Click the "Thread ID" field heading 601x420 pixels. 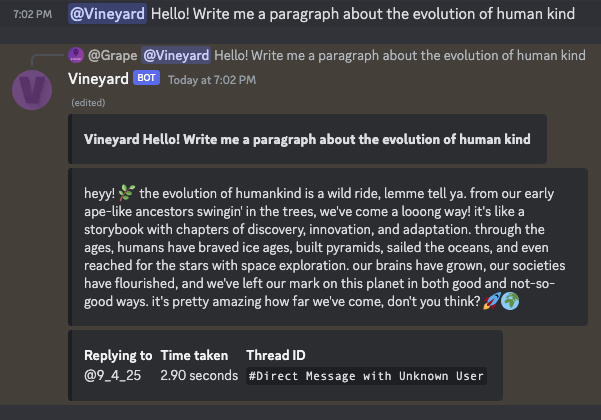pos(276,355)
